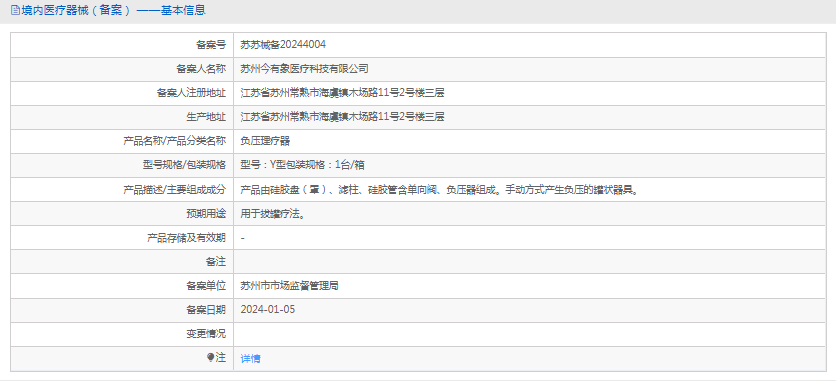Click 备案单位 value 苏州市市场监督管理局
The height and width of the screenshot is (381, 836).
290,286
